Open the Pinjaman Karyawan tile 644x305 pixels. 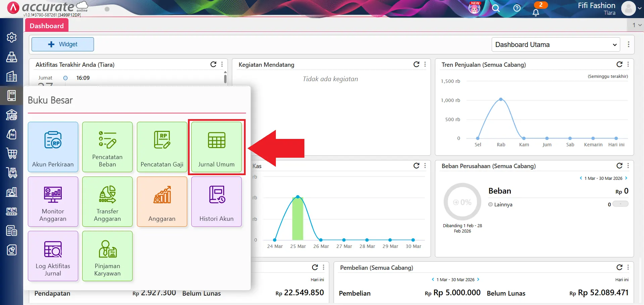coord(107,256)
